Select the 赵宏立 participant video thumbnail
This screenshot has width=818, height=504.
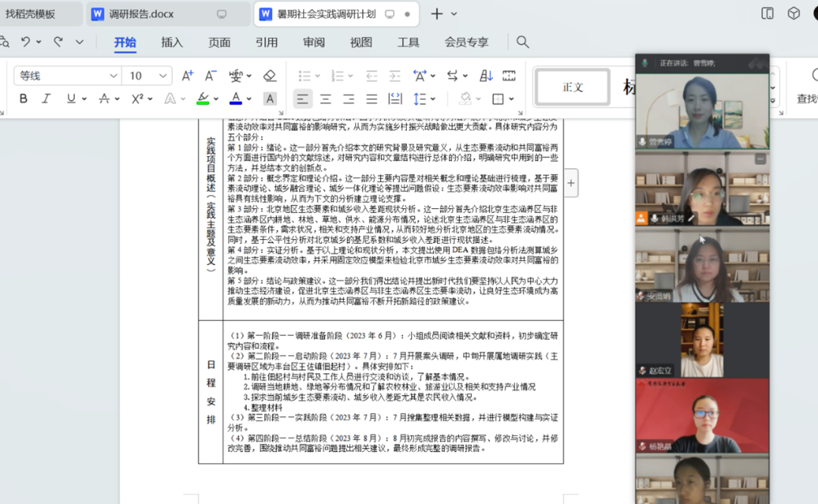[701, 340]
